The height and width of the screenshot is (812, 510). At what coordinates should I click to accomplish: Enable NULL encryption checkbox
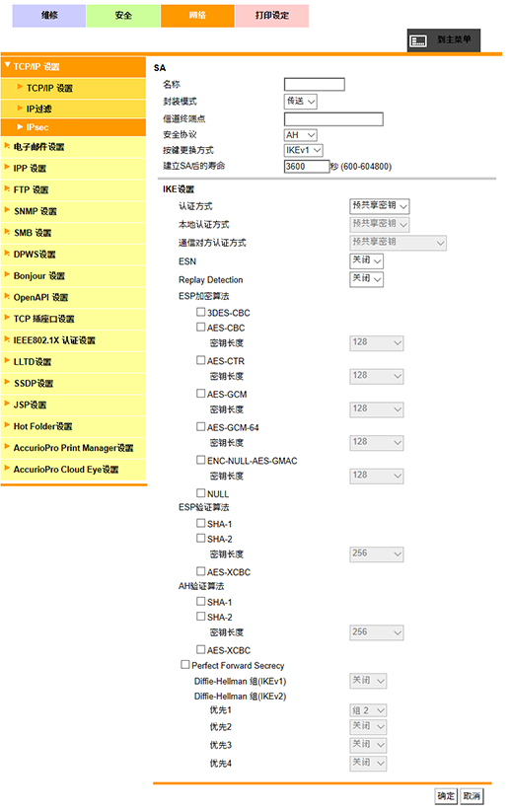pyautogui.click(x=201, y=493)
